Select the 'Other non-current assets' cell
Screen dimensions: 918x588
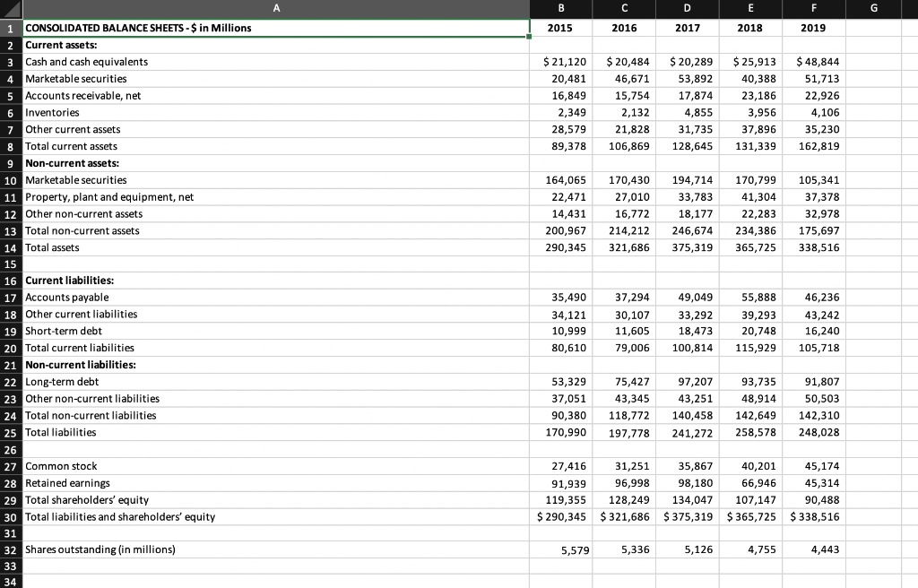pyautogui.click(x=276, y=214)
